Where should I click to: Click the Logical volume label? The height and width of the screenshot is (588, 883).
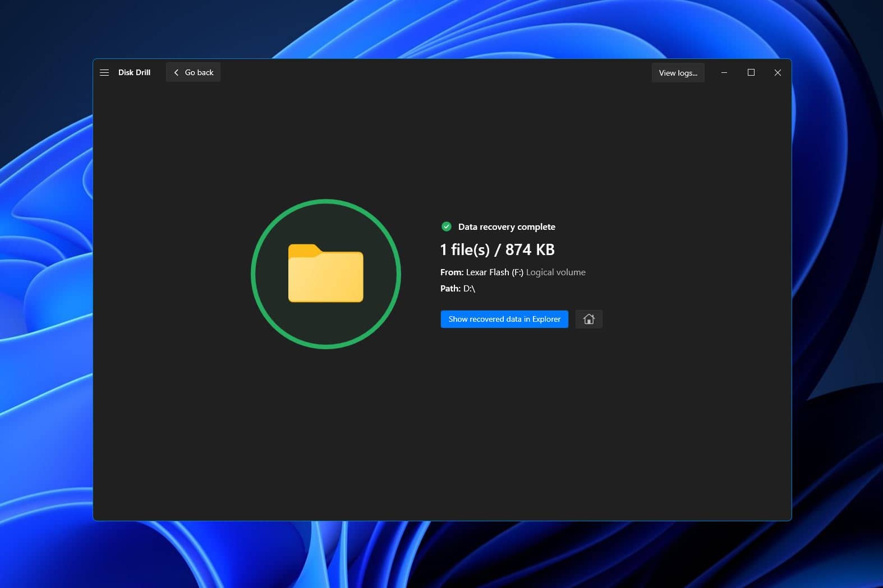point(555,272)
